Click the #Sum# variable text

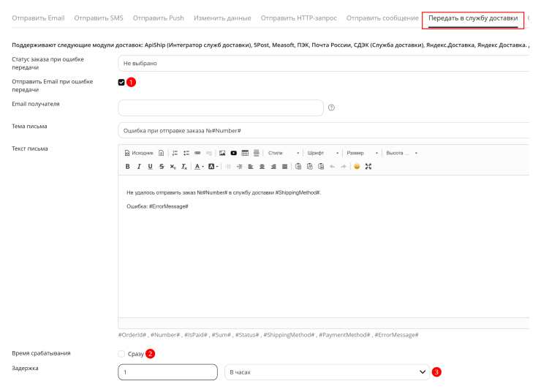tap(222, 335)
